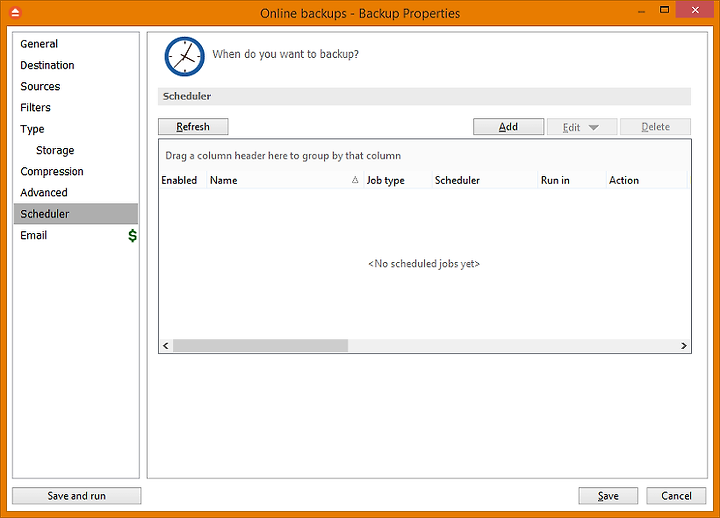Click the horizontal scrollbar thumb
720x518 pixels.
pos(260,346)
